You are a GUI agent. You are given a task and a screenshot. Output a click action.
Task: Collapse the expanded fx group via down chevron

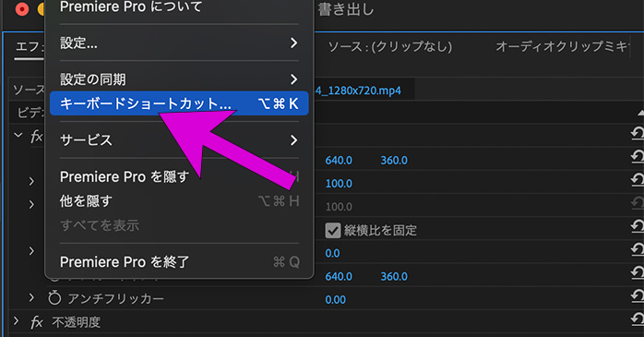[x=18, y=135]
